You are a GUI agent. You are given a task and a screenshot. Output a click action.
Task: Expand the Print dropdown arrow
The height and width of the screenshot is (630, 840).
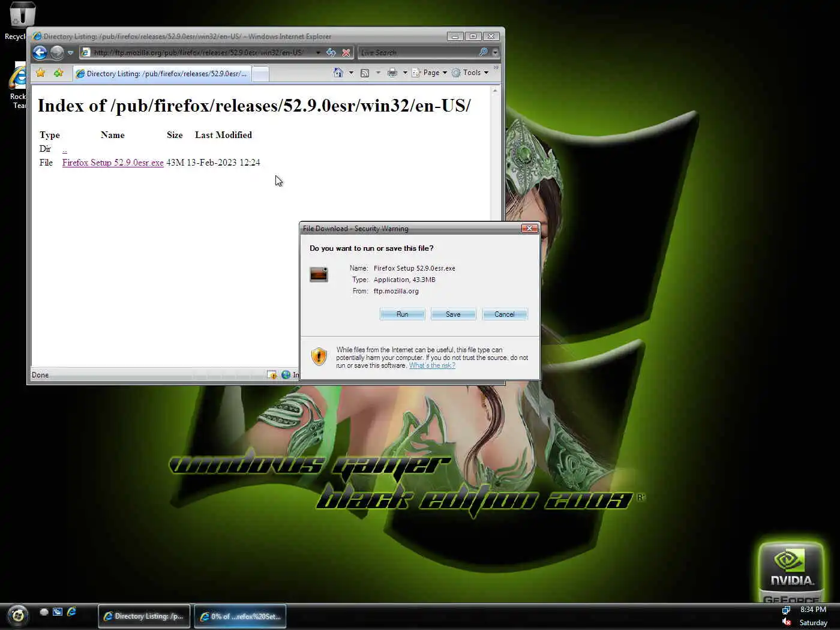tap(405, 73)
